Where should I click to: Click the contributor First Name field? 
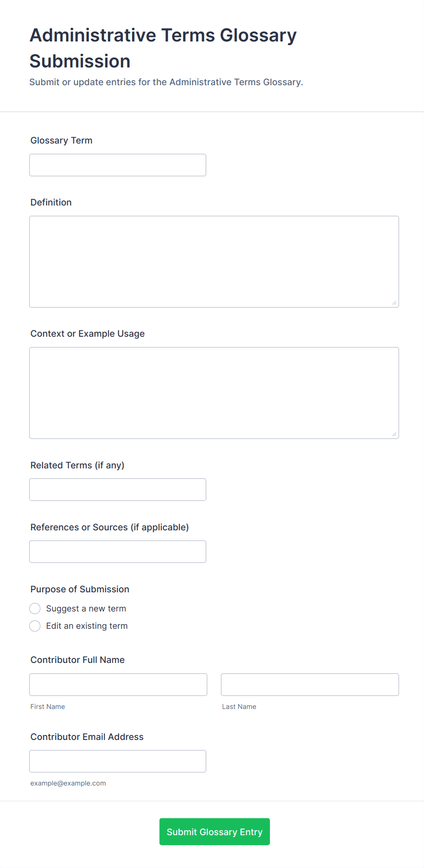[118, 684]
